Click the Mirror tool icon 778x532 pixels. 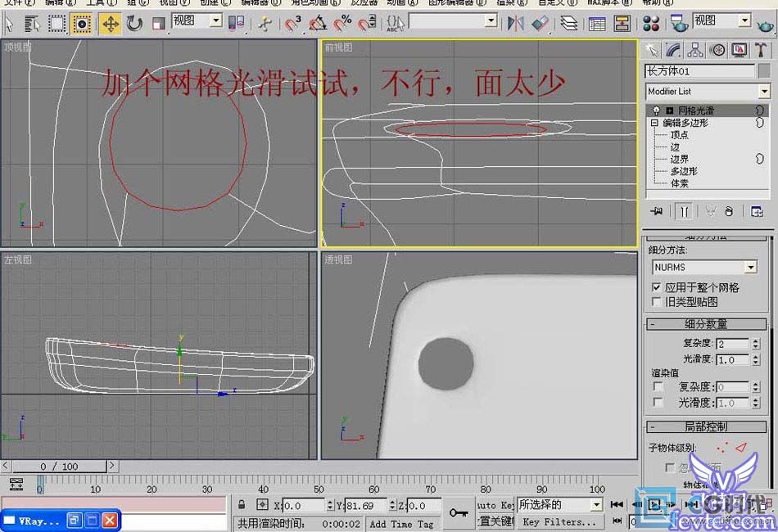(x=515, y=23)
